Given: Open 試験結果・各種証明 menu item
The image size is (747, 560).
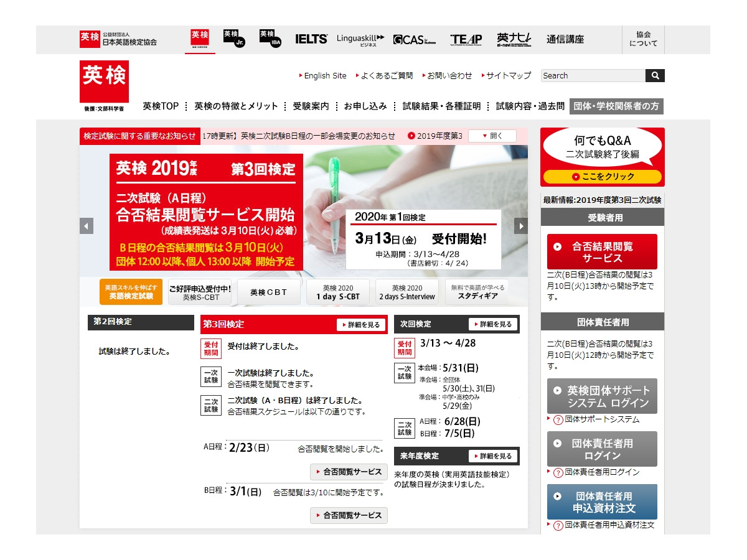Looking at the screenshot, I should coord(441,106).
